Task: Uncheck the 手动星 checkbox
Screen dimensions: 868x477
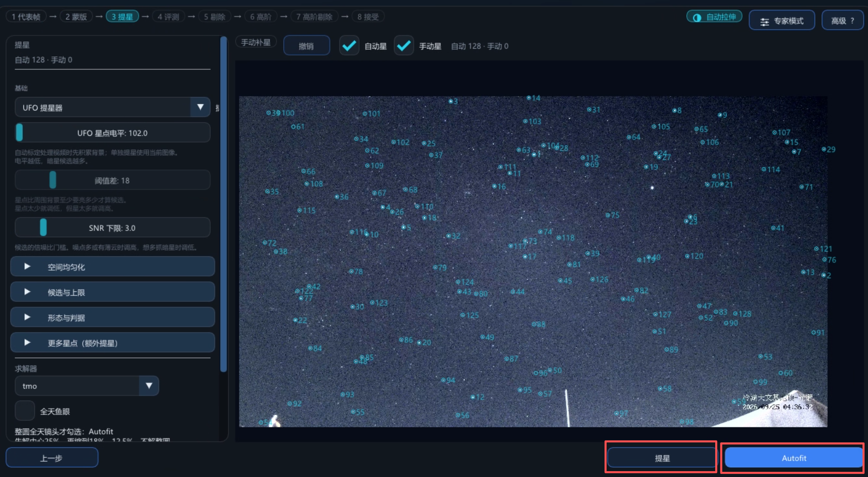Action: pos(403,46)
